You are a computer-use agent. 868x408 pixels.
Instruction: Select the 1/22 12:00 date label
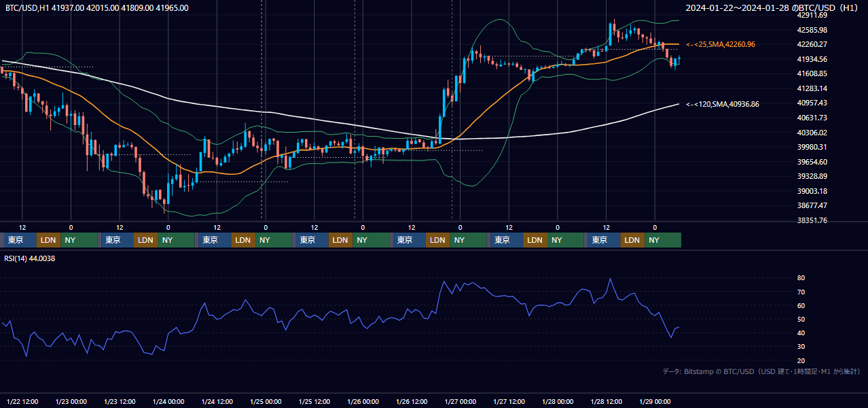(x=22, y=401)
